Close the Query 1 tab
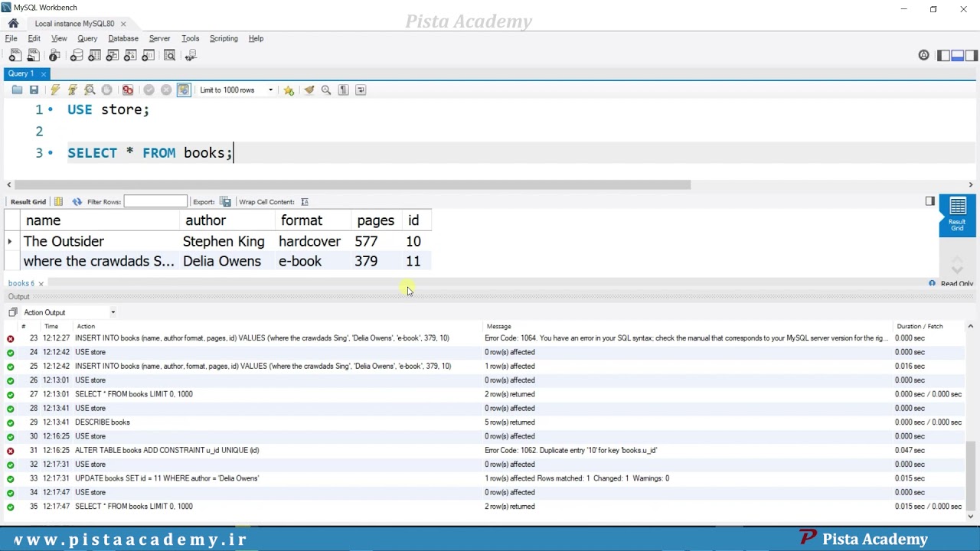980x551 pixels. (x=44, y=73)
